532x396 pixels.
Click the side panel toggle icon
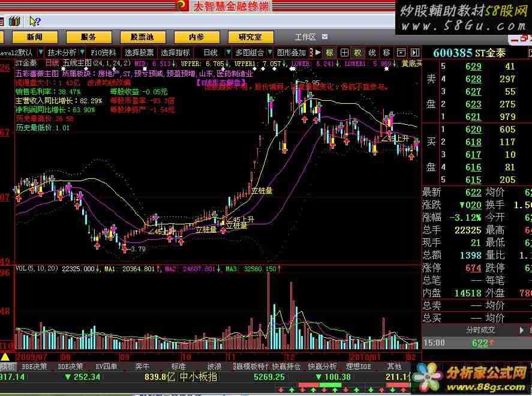tap(415, 53)
